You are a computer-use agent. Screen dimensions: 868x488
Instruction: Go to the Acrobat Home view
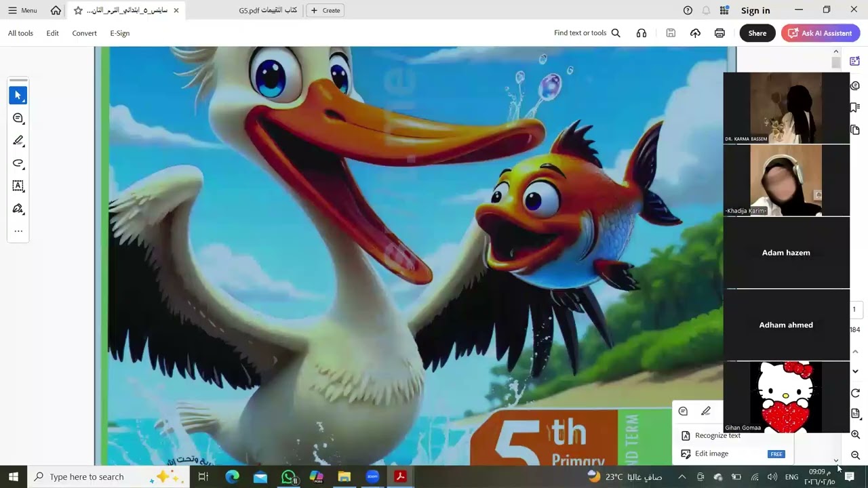pos(56,10)
